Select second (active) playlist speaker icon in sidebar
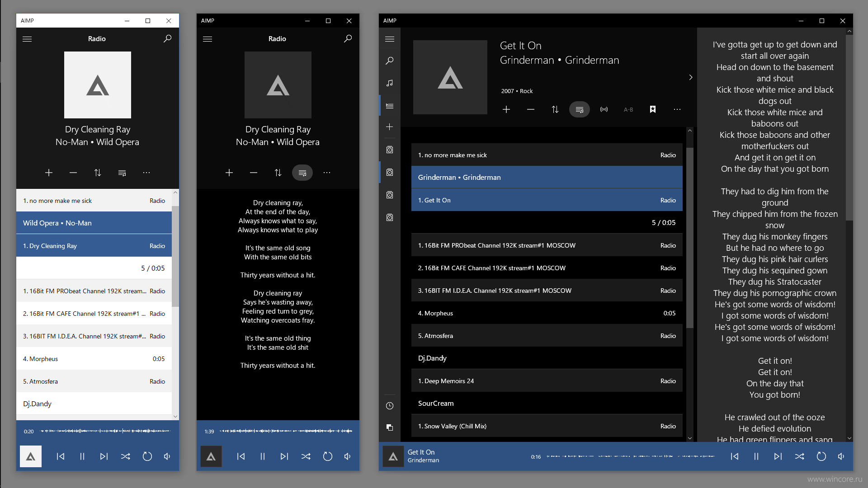Screen dimensions: 868x488 point(390,172)
